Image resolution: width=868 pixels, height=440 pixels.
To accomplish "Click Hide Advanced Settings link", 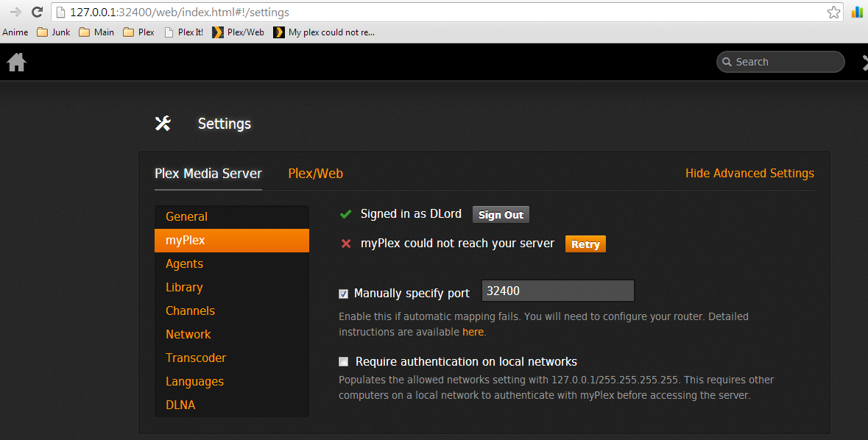I will 749,173.
